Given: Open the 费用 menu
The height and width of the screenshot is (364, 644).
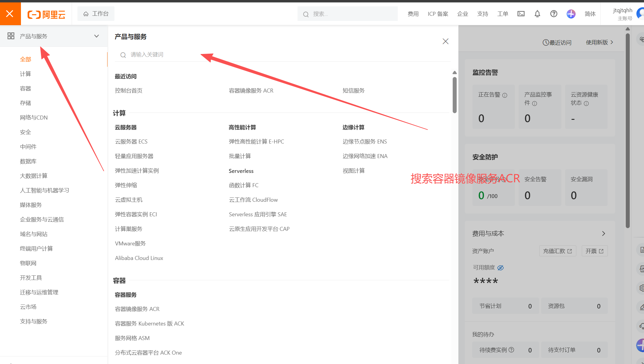Looking at the screenshot, I should click(x=413, y=14).
